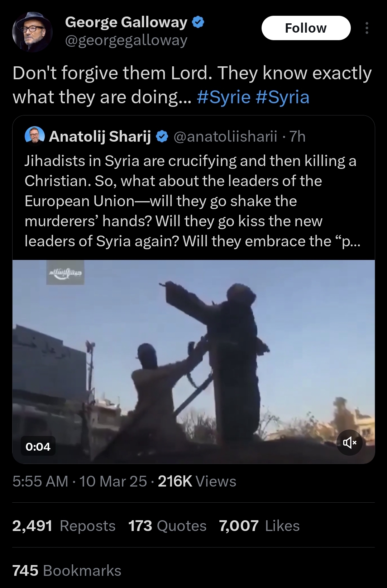Open the George Galloway display name
This screenshot has height=588, width=387.
126,22
